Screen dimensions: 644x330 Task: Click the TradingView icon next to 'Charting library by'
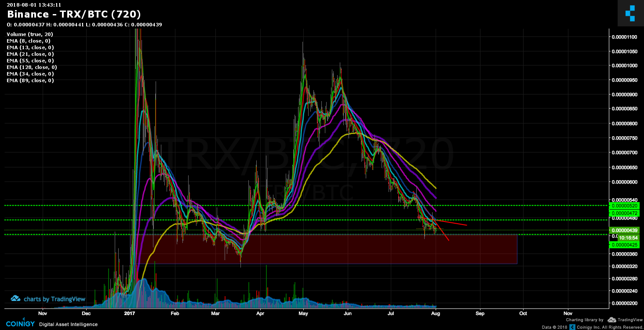(612, 320)
